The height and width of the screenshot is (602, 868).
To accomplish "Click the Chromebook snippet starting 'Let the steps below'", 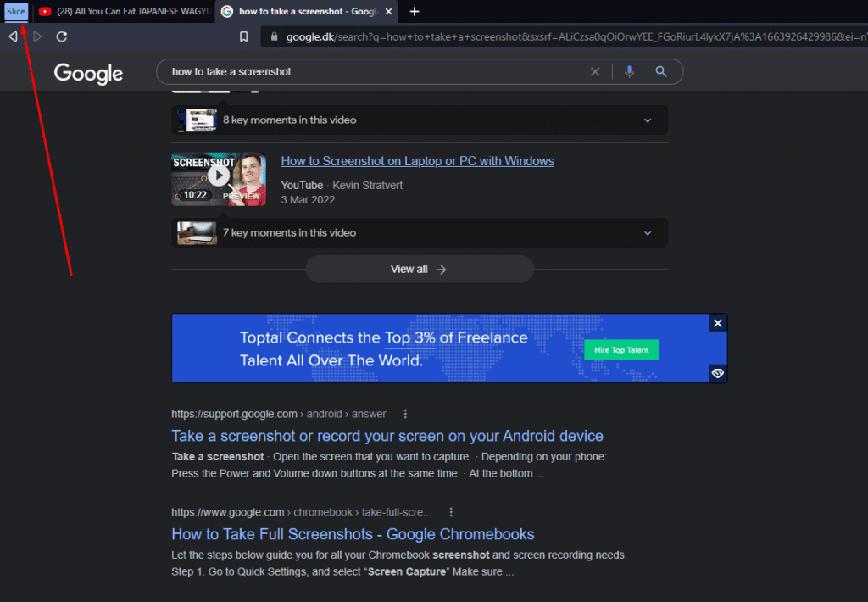I will (399, 563).
